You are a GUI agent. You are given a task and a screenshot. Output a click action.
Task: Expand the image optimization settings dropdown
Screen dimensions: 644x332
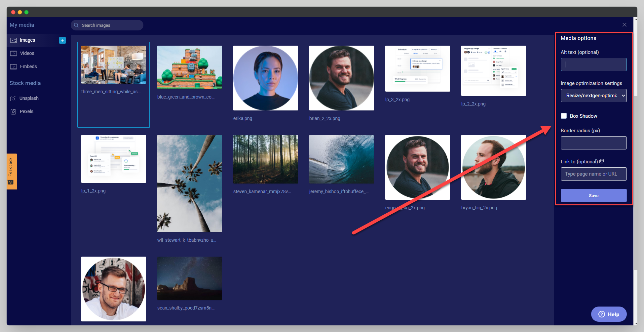point(593,96)
